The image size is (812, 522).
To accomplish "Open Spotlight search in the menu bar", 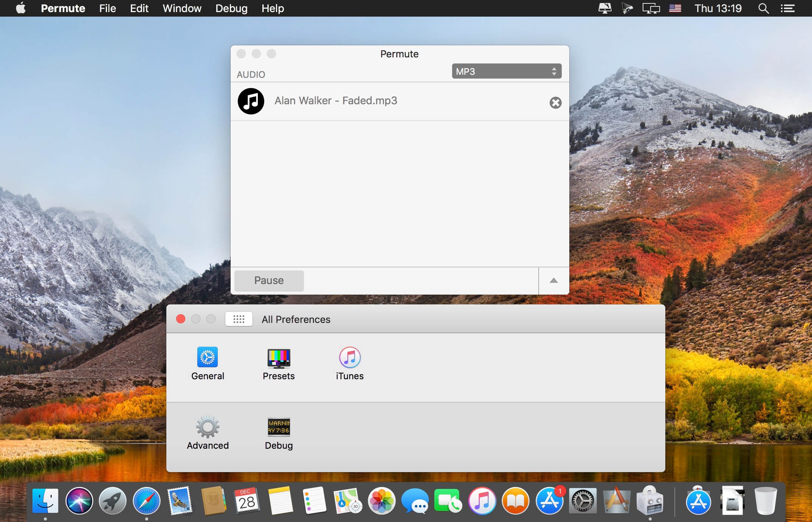I will coord(763,8).
